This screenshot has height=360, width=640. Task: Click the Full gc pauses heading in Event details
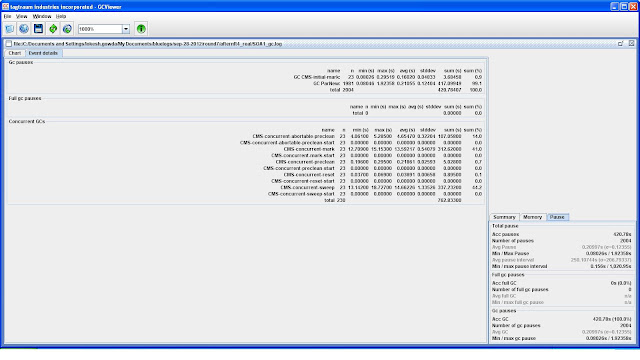[x=25, y=98]
